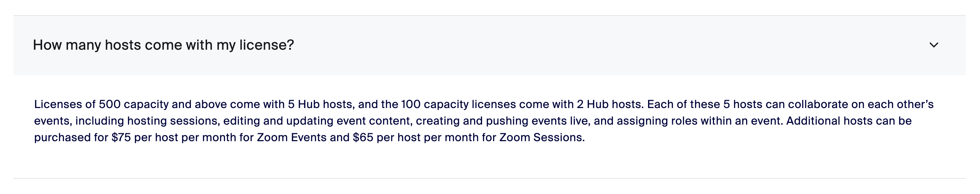This screenshot has height=194, width=980.
Task: Click the "How many hosts come with my license?" heading
Action: pyautogui.click(x=163, y=45)
